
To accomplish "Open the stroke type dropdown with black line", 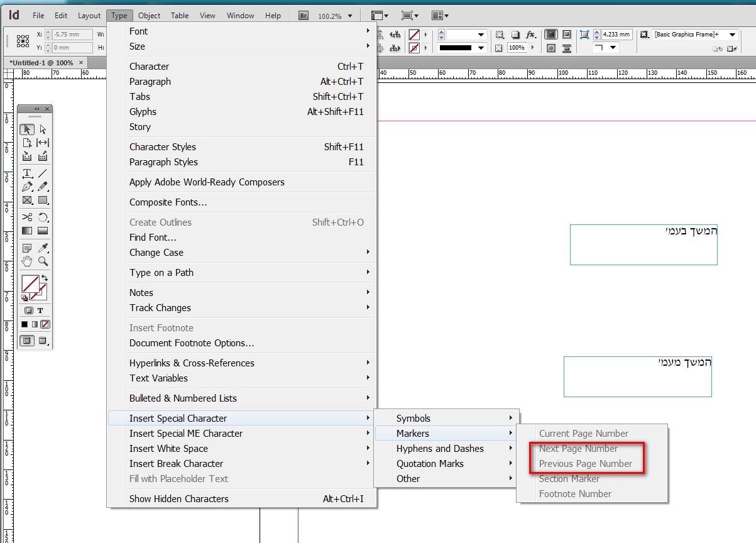I will click(x=481, y=48).
